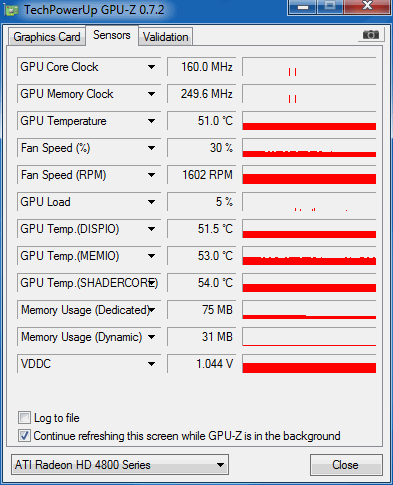Open the VDDC sensor dropdown
Screen dimensions: 393x485
[151, 364]
